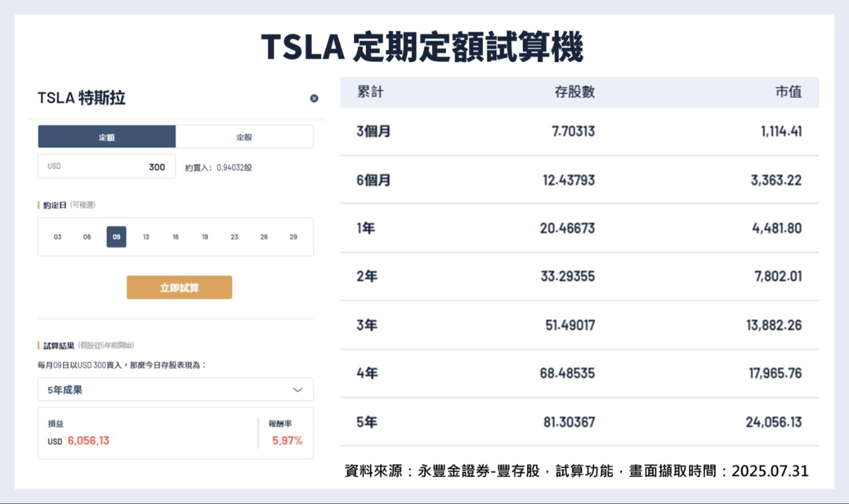Select date 06 as a trade day

click(x=87, y=237)
